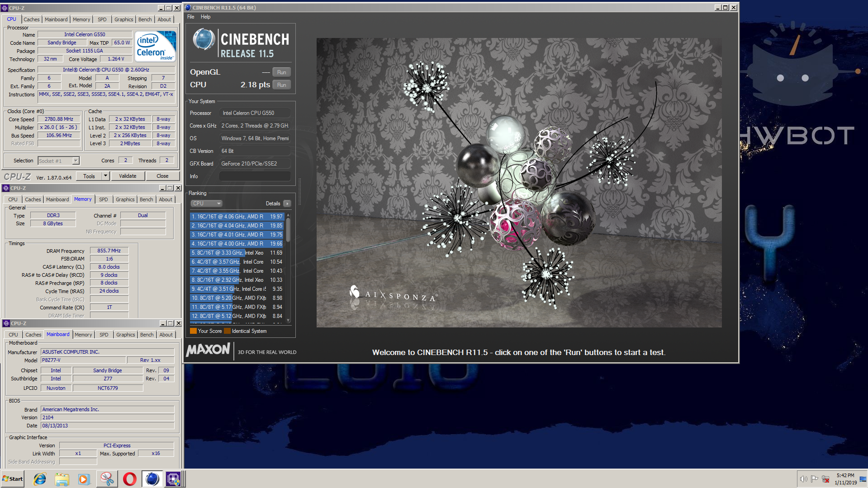
Task: Click the Cinebench globe logo icon
Action: (x=204, y=40)
